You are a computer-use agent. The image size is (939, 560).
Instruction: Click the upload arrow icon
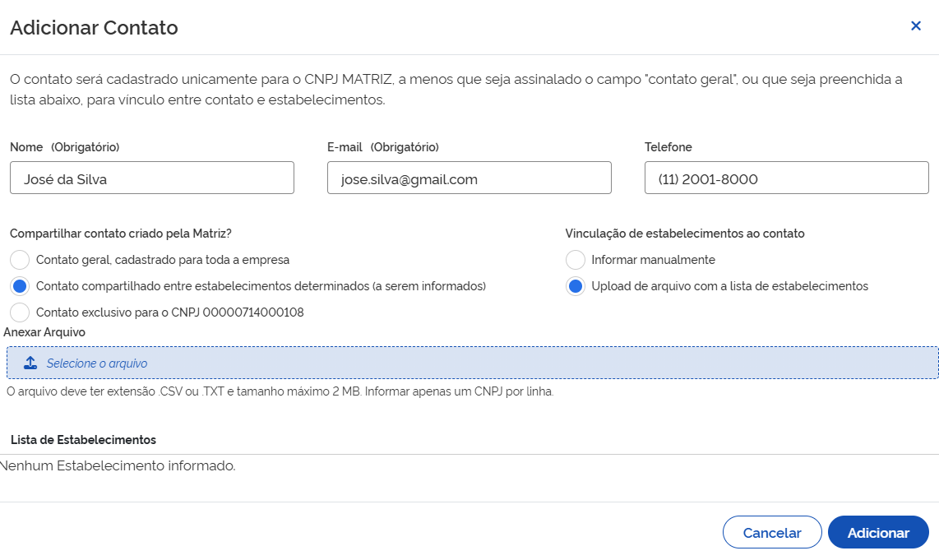(x=30, y=363)
